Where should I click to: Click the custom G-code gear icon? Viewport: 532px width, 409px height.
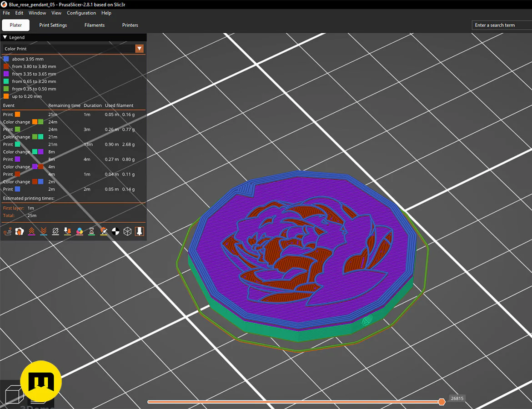tap(104, 231)
